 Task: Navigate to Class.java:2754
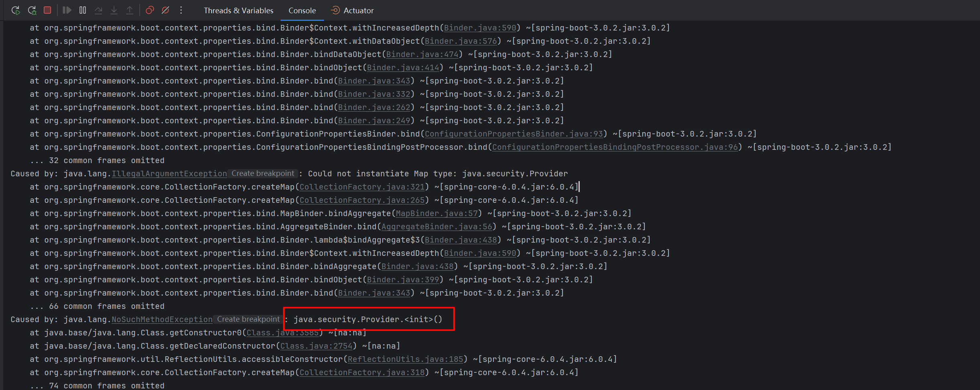(316, 346)
